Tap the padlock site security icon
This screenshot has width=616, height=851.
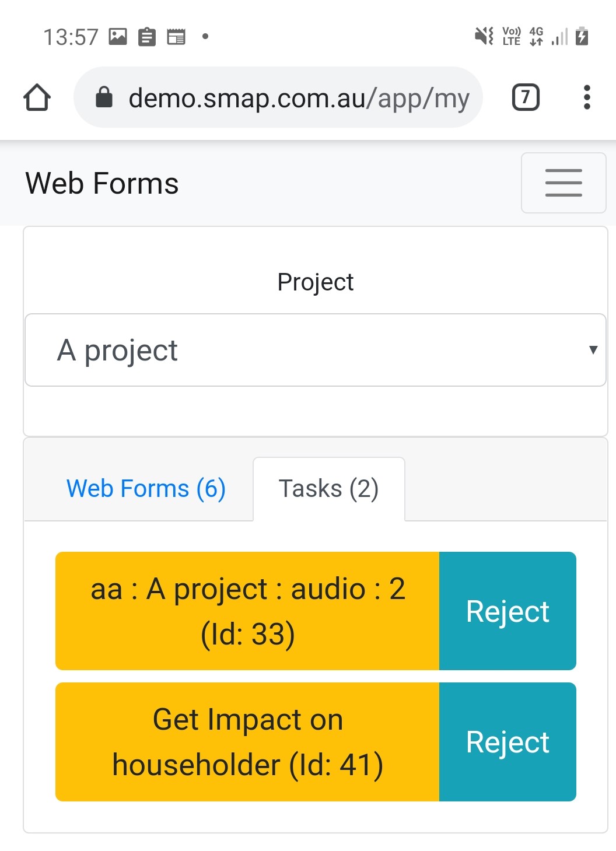(x=104, y=97)
